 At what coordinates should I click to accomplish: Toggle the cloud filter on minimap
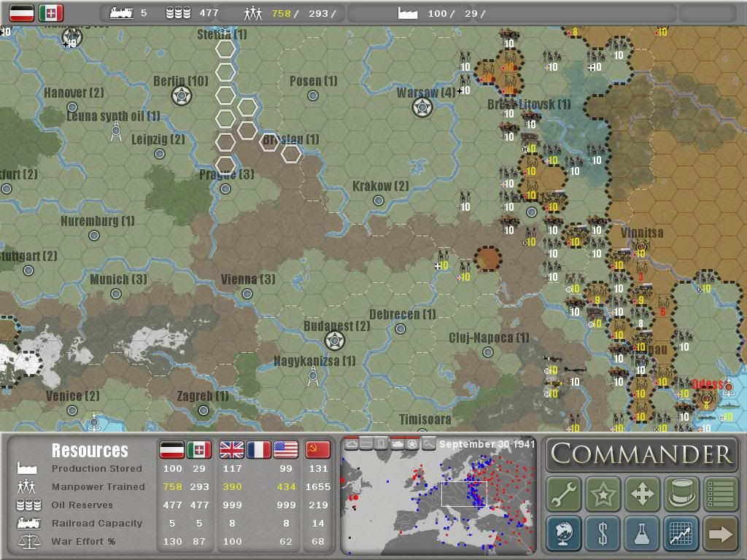click(352, 444)
